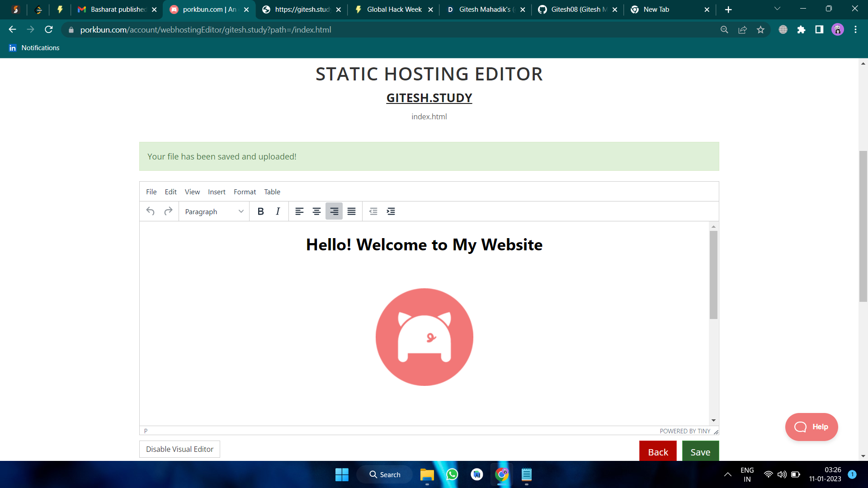
Task: Increase paragraph indent
Action: tap(391, 211)
